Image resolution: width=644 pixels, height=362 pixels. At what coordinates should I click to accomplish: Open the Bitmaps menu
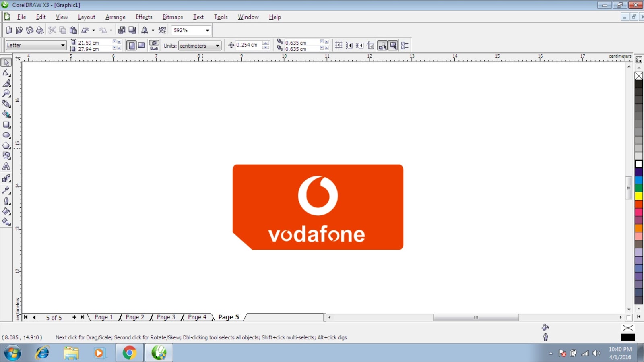[173, 17]
